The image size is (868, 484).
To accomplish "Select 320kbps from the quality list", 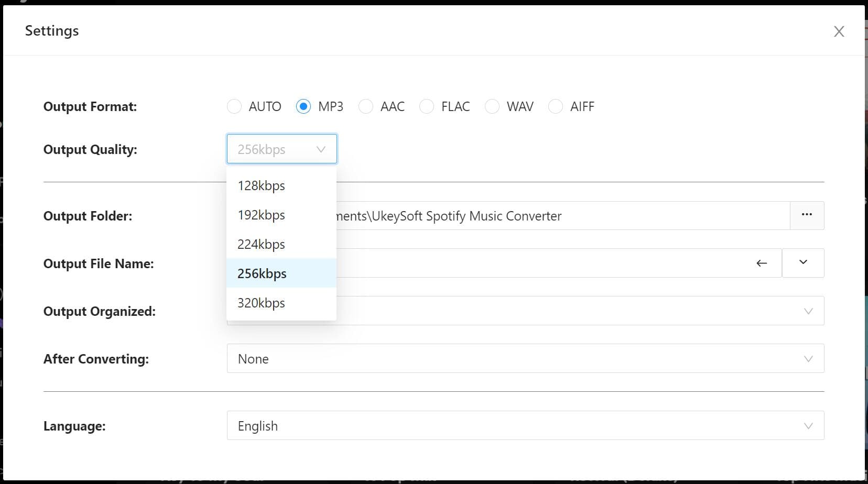I will pos(261,302).
